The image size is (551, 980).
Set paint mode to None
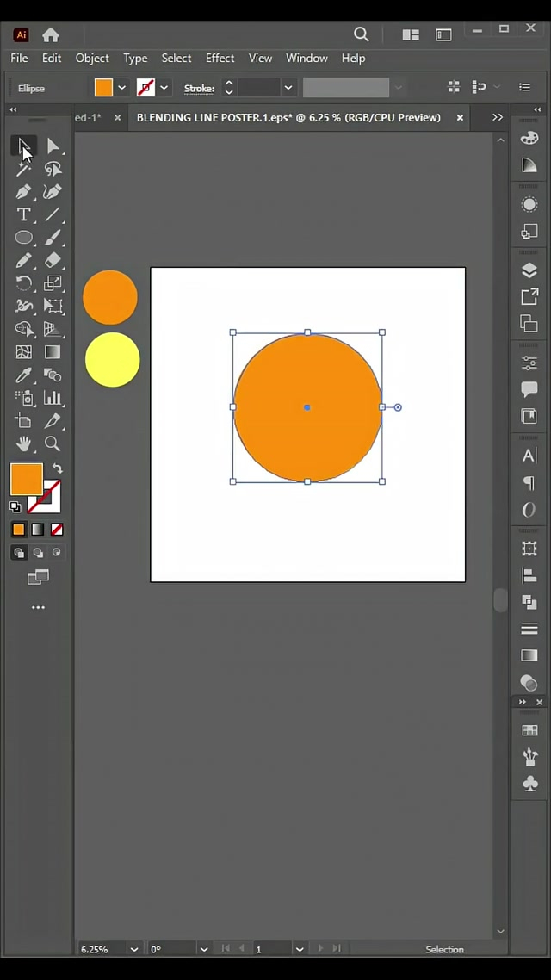(x=57, y=530)
